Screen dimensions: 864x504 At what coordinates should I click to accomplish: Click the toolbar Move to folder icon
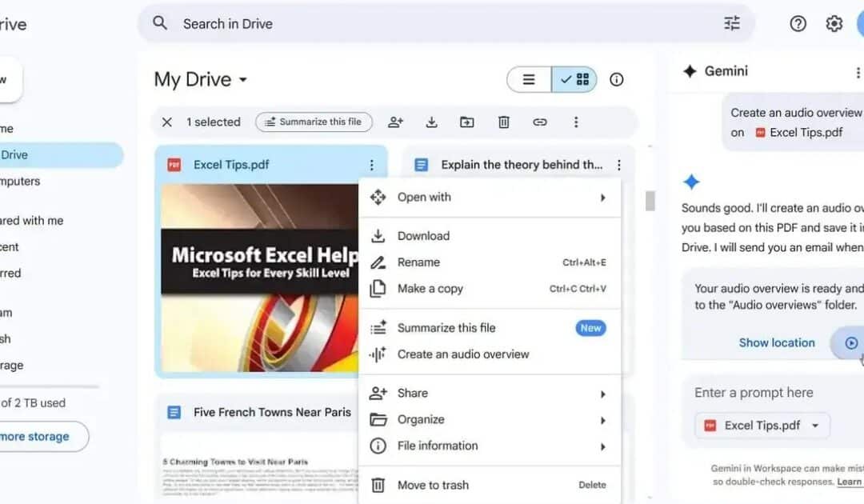click(466, 122)
